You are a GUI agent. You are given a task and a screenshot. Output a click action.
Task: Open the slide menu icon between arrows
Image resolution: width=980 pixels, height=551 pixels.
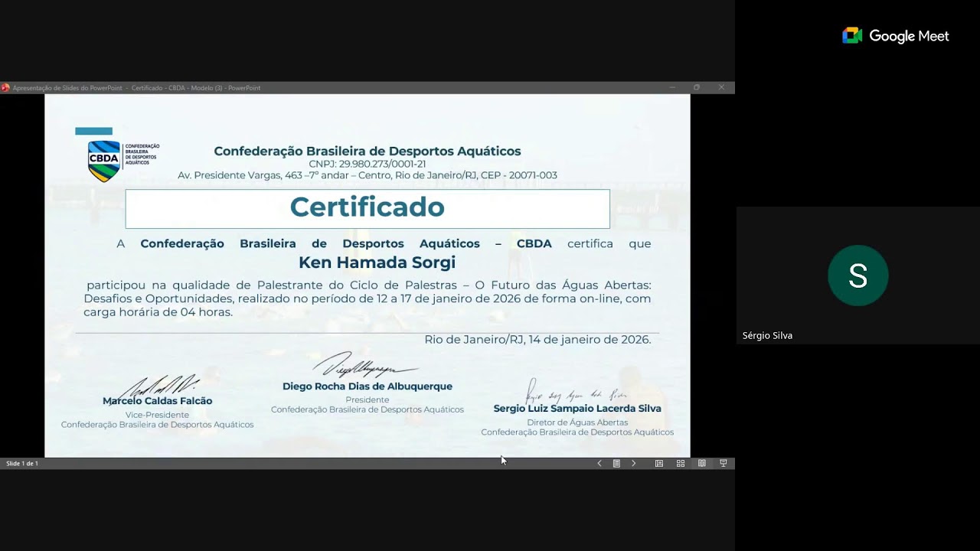pos(616,463)
